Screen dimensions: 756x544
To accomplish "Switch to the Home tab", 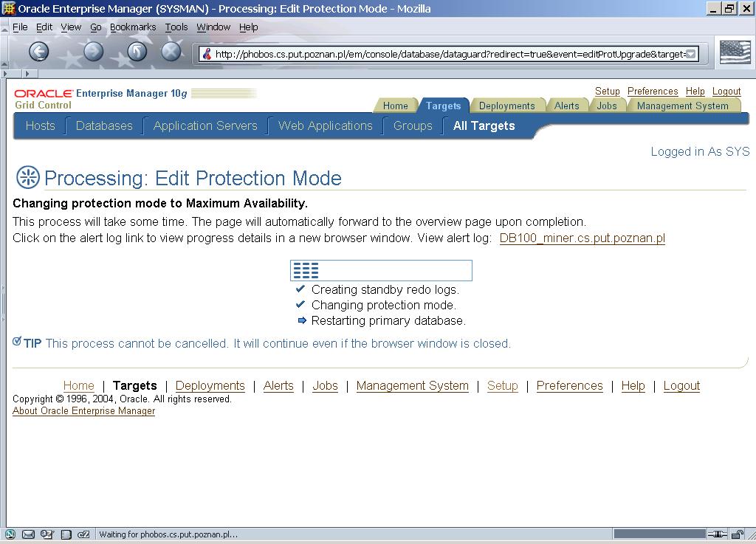I will [395, 106].
